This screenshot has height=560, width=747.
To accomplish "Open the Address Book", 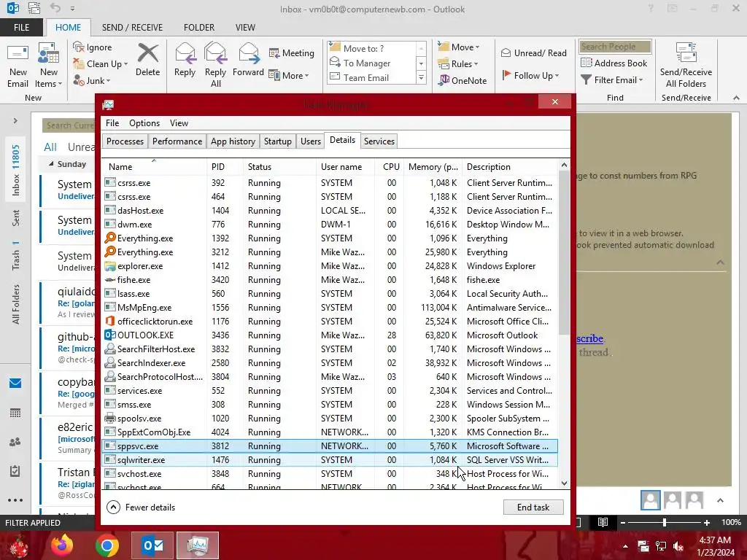I will tap(614, 63).
